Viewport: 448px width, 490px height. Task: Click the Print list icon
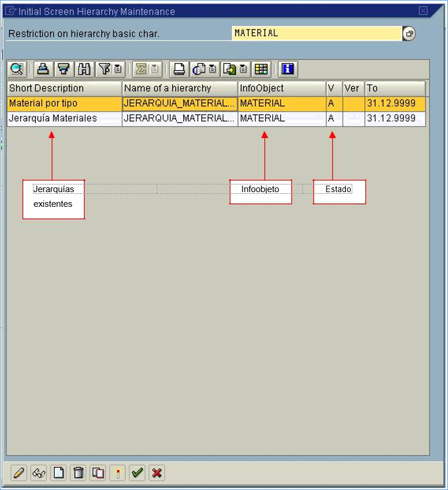179,69
